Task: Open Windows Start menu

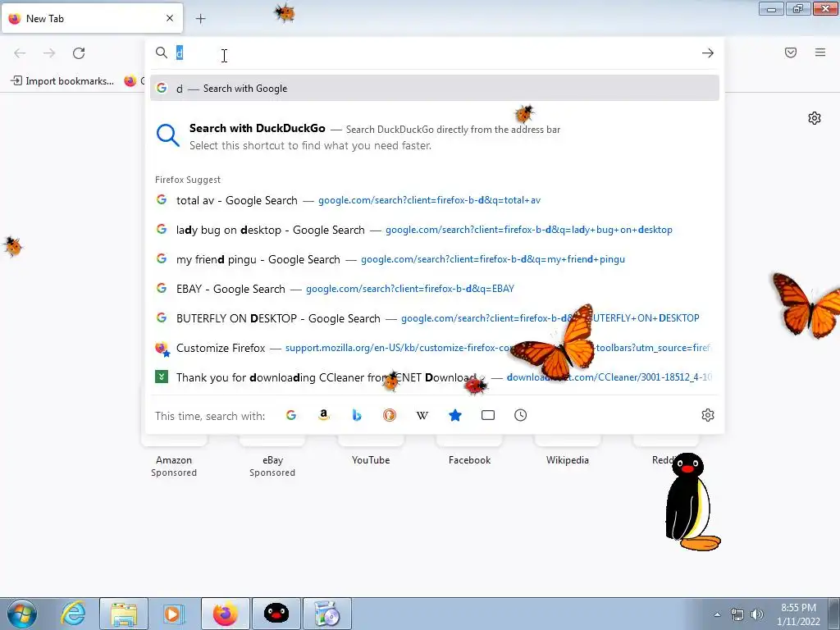Action: click(x=22, y=614)
